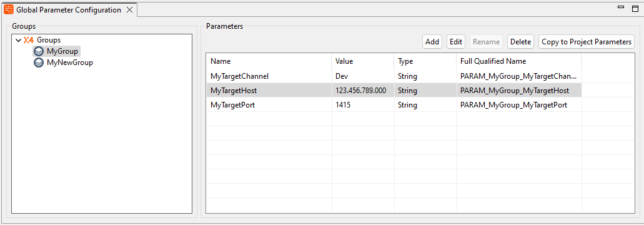The image size is (644, 225).
Task: Maximize the editor panel
Action: click(x=635, y=8)
